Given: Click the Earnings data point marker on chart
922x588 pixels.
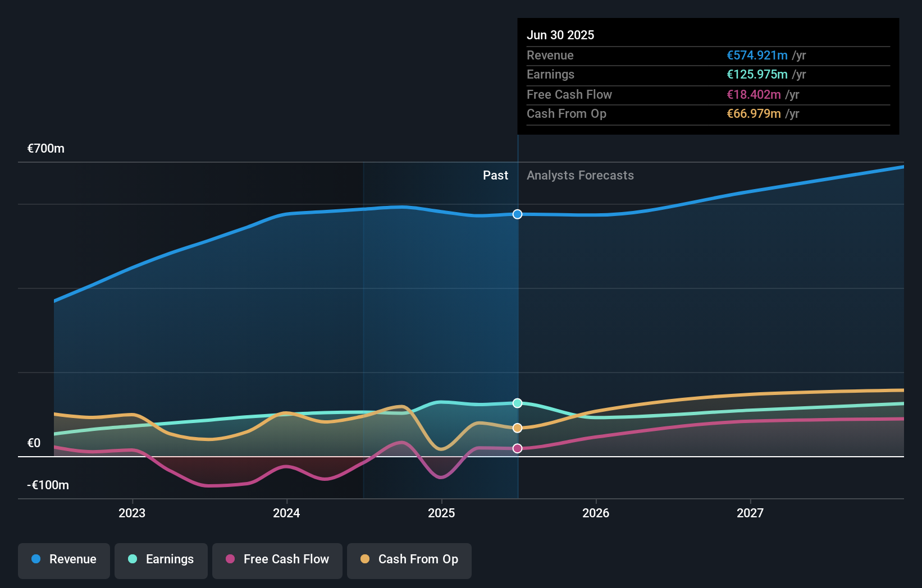Looking at the screenshot, I should coord(518,403).
